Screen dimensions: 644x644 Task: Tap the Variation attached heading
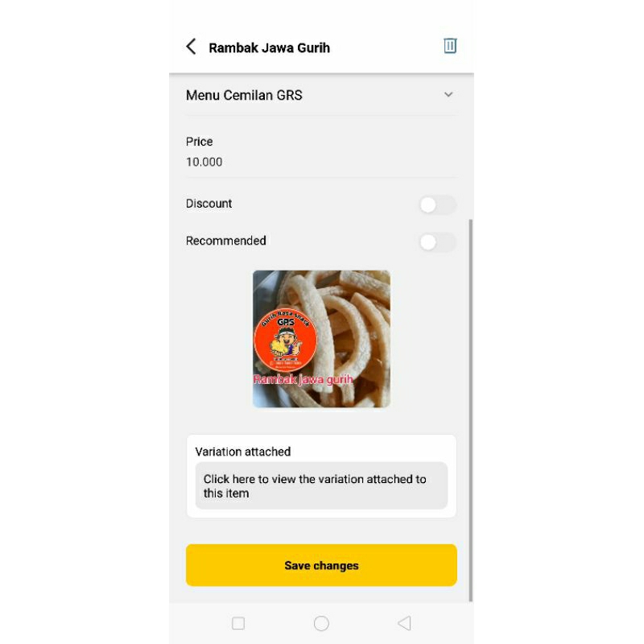coord(243,452)
